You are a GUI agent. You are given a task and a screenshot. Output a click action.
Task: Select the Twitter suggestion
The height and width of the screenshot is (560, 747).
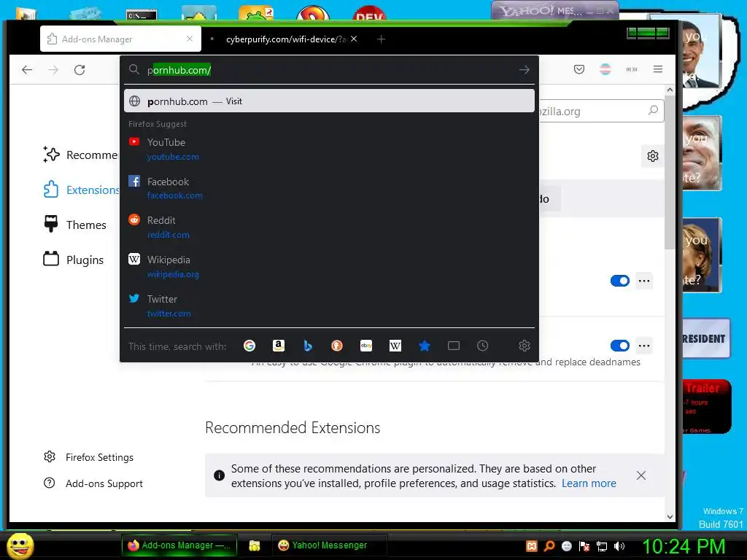329,306
